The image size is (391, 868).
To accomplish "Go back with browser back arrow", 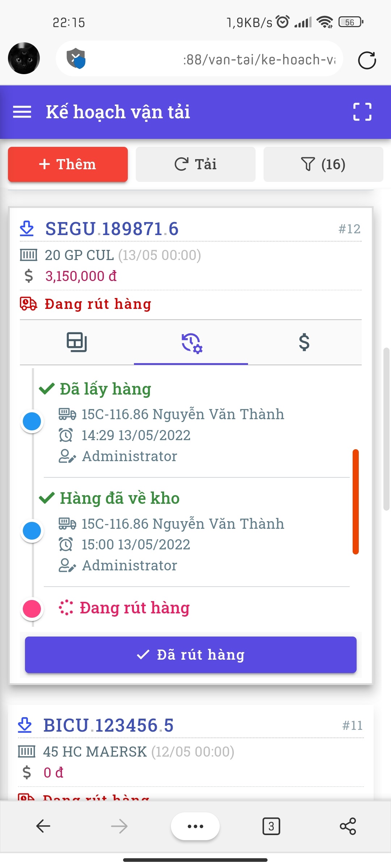I will (x=43, y=826).
